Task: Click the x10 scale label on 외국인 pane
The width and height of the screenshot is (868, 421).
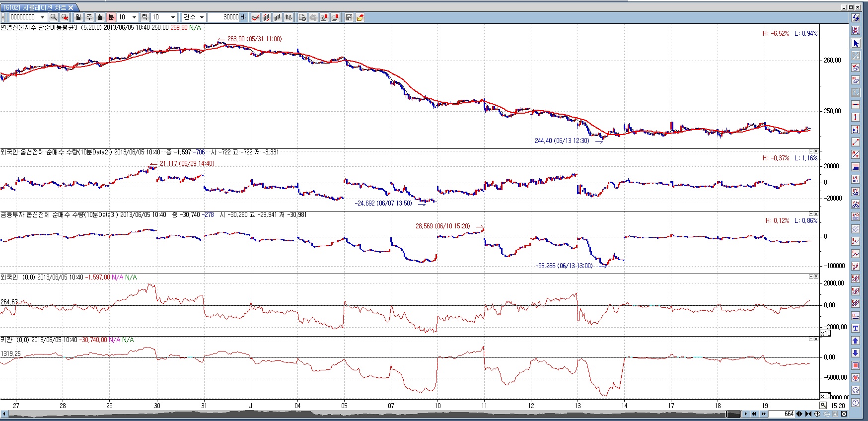Action: click(825, 333)
